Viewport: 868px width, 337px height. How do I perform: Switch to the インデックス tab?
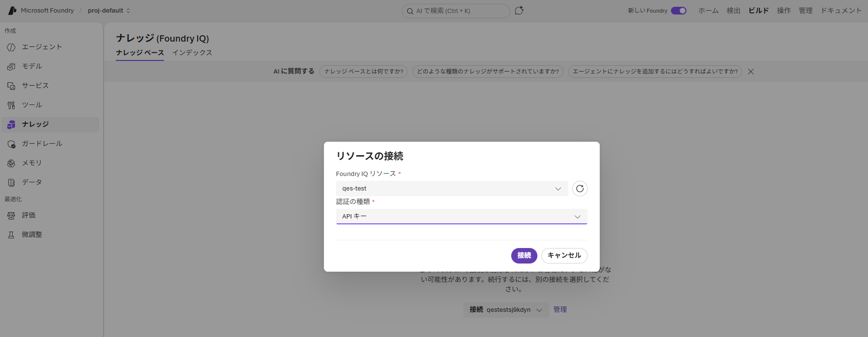click(x=192, y=53)
